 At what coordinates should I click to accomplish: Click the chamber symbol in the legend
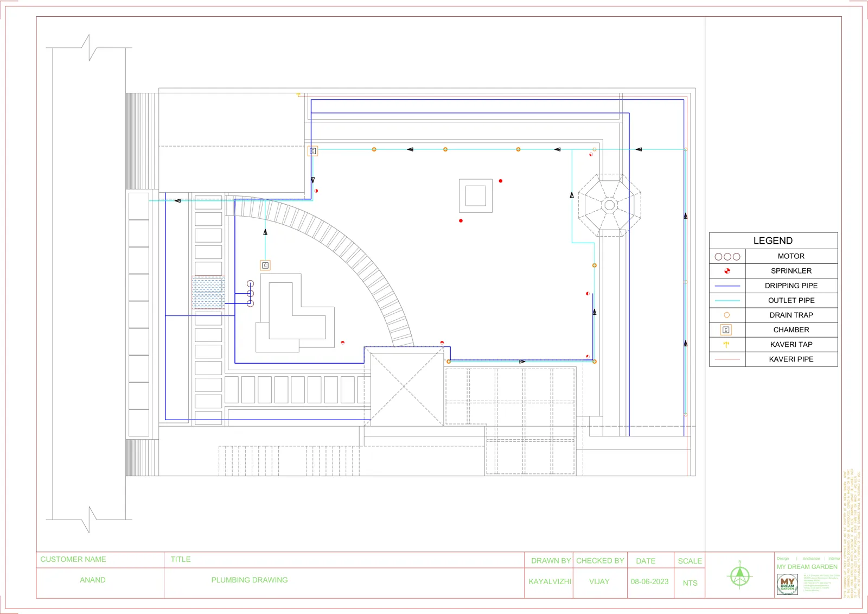pos(726,330)
